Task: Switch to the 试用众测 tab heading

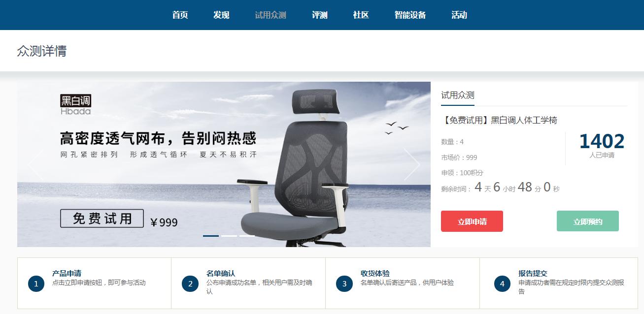Action: click(458, 95)
